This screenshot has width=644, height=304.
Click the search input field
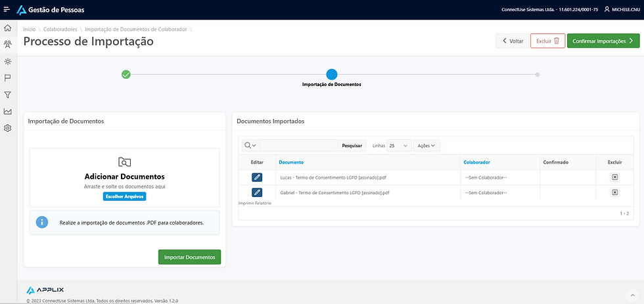click(x=298, y=146)
